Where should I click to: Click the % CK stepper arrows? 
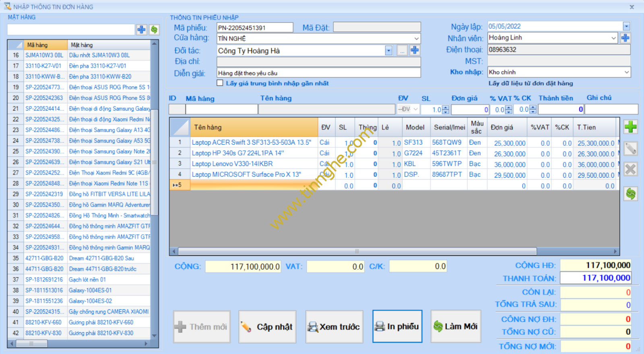click(x=533, y=110)
